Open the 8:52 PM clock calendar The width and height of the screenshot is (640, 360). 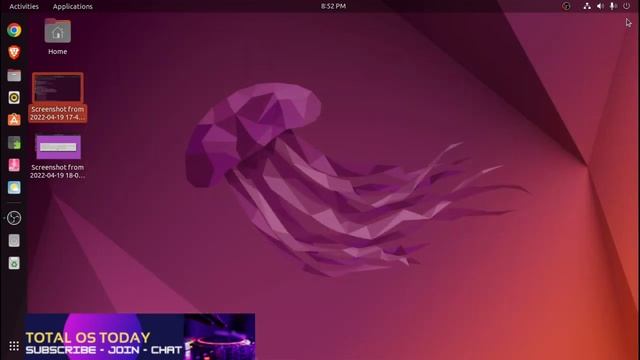point(333,6)
